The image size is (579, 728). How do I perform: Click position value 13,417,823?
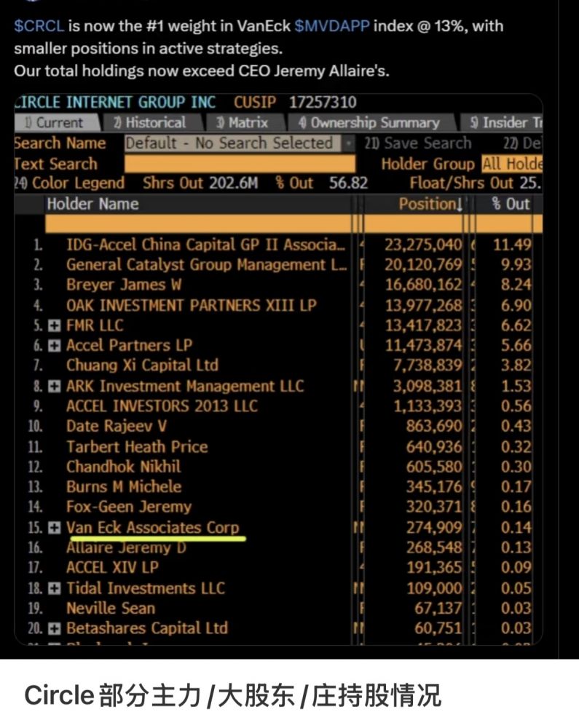423,325
